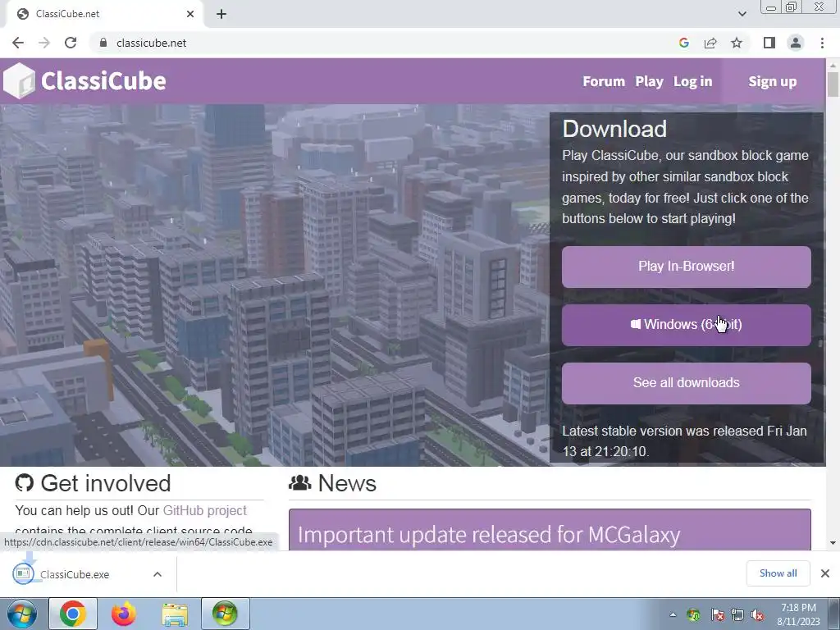Click the Show all downloads button
The image size is (840, 630).
pyautogui.click(x=778, y=573)
